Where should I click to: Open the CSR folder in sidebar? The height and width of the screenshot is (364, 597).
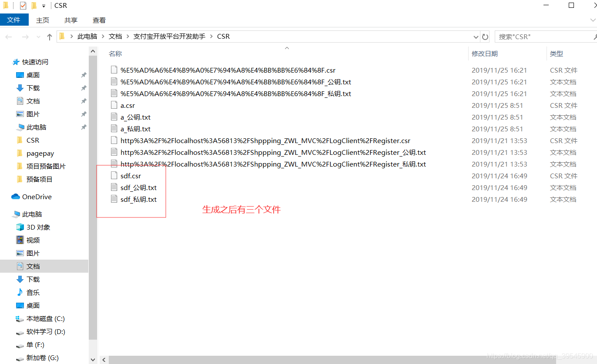pyautogui.click(x=33, y=140)
